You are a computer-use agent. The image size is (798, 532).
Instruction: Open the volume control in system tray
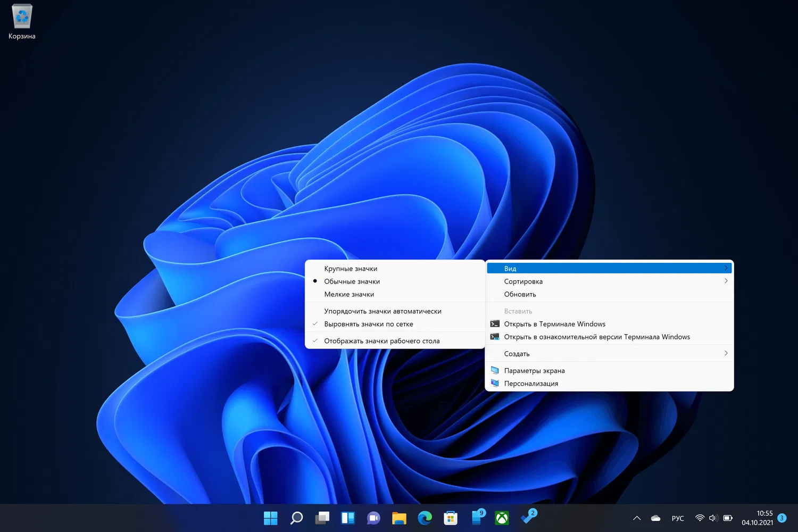[x=713, y=518]
